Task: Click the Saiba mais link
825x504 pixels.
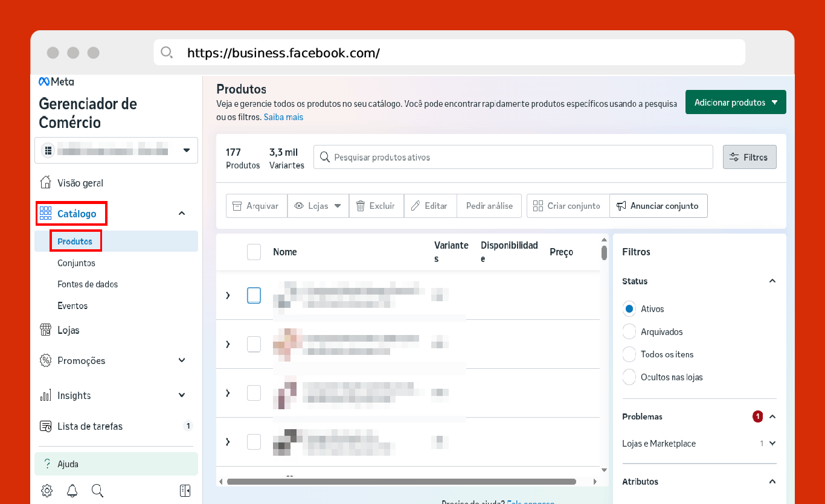Action: tap(283, 117)
